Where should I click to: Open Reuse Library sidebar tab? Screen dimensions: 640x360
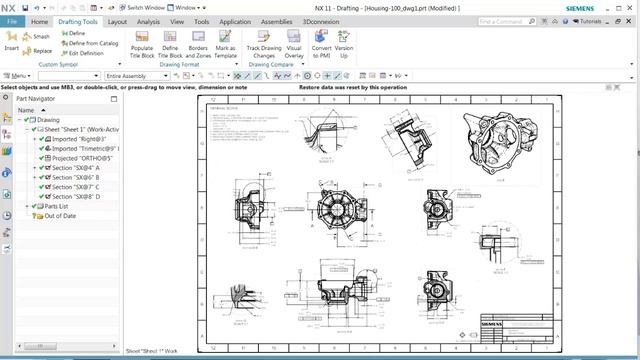click(7, 152)
